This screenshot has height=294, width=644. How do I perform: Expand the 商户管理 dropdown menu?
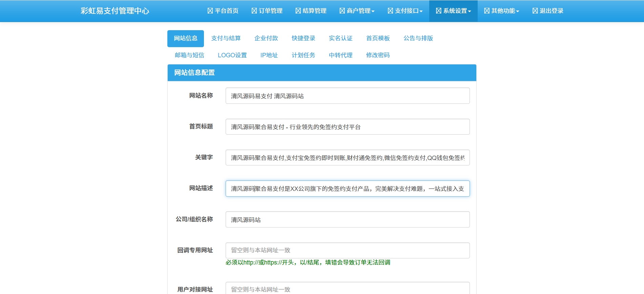357,11
